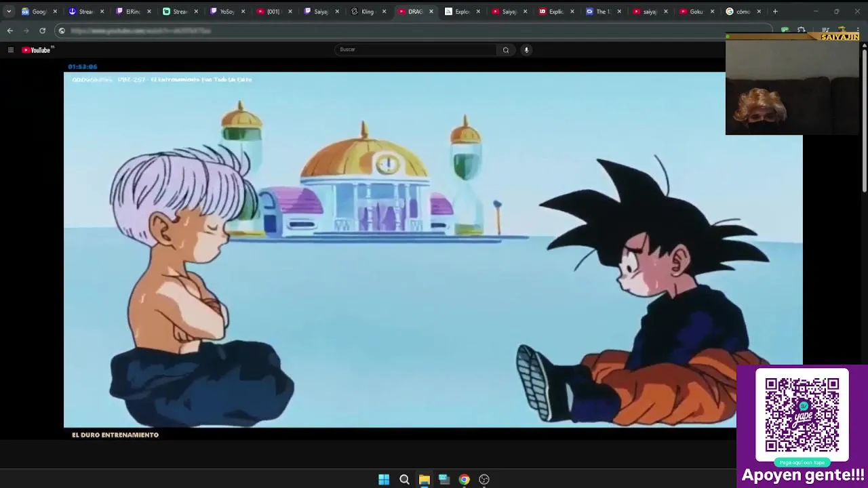Viewport: 868px width, 488px height.
Task: Close the Kling tab
Action: [x=384, y=12]
